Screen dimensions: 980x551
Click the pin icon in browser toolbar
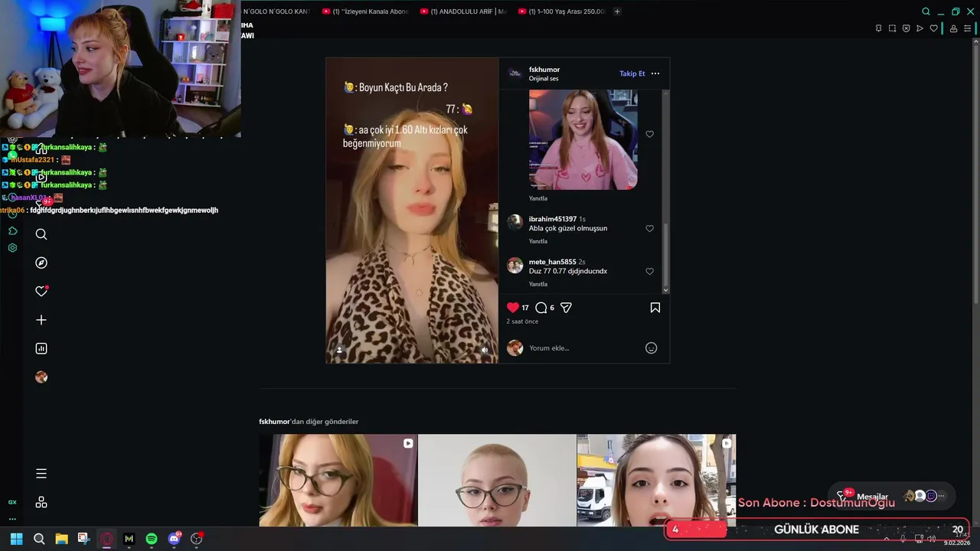tap(878, 28)
